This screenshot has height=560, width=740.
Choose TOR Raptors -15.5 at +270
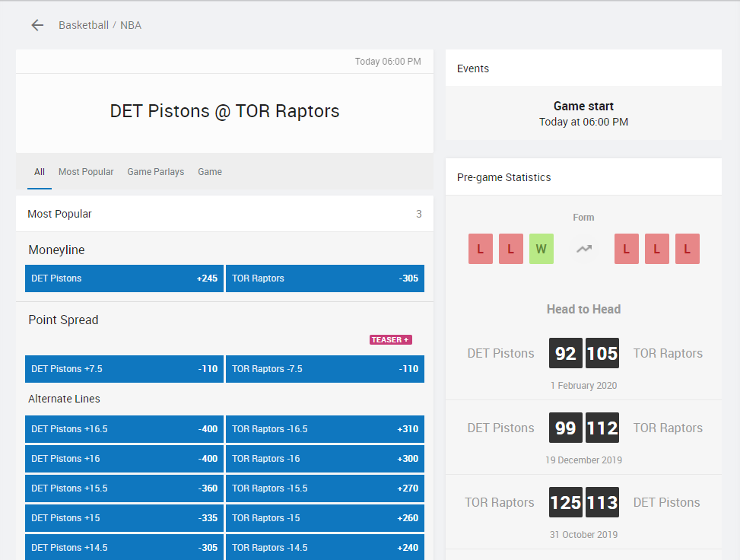326,488
